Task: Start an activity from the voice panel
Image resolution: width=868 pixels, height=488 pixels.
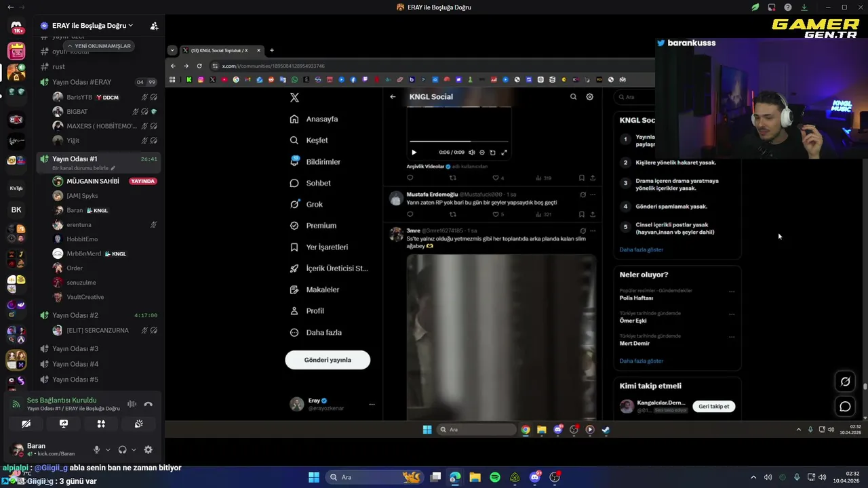Action: (x=101, y=424)
